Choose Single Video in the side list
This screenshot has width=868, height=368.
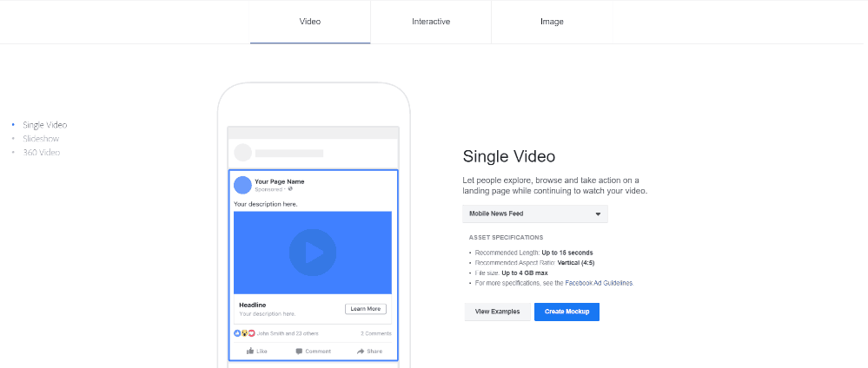tap(45, 125)
